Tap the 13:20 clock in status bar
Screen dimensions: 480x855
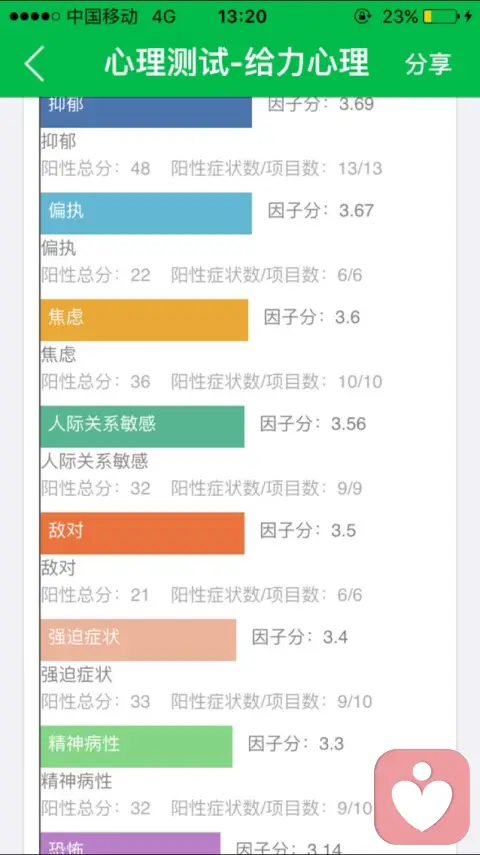[242, 17]
